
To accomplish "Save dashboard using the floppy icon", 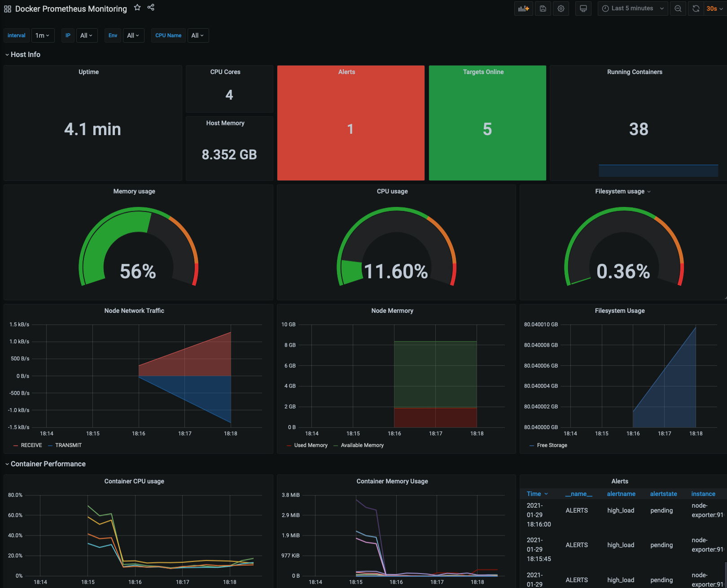I will point(543,9).
